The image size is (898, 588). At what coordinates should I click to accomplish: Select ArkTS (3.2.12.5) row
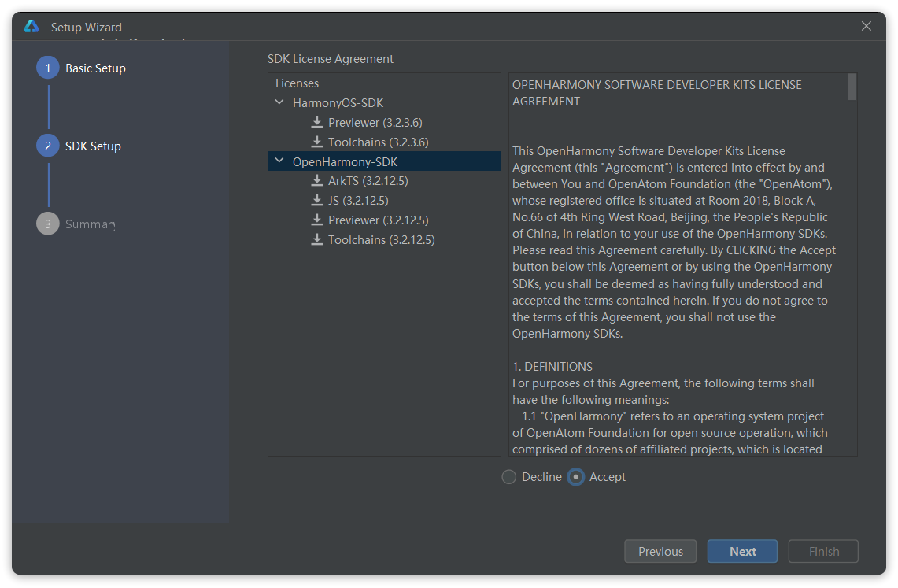pyautogui.click(x=384, y=181)
